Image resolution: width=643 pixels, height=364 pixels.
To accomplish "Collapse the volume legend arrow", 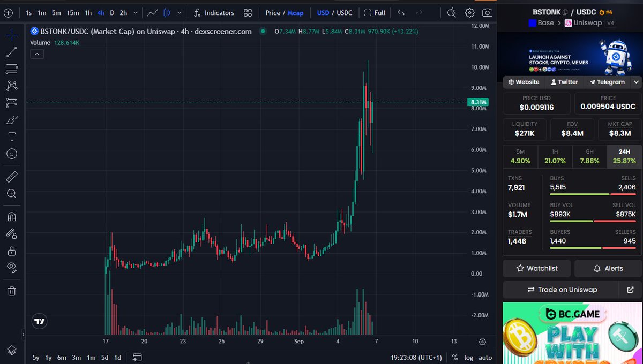I will (38, 54).
